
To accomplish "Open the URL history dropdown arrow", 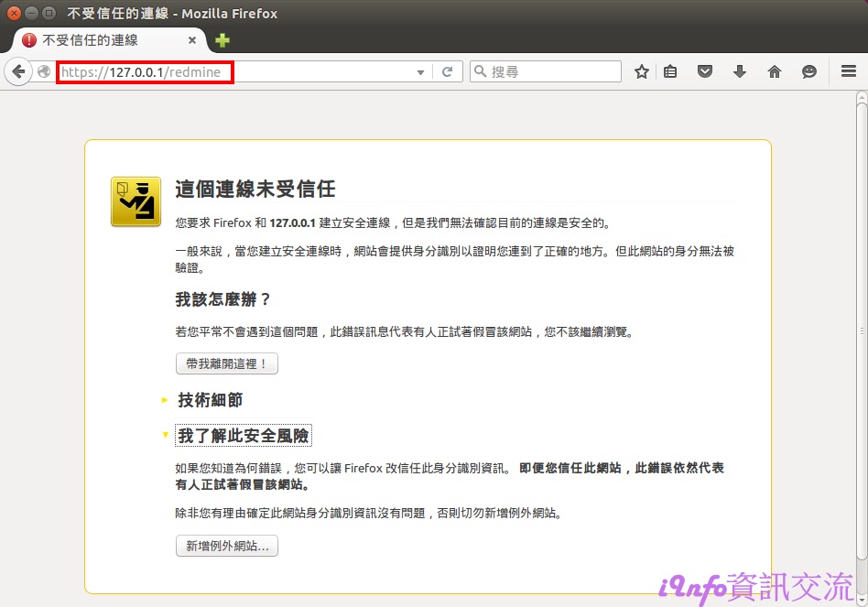I will coord(420,72).
